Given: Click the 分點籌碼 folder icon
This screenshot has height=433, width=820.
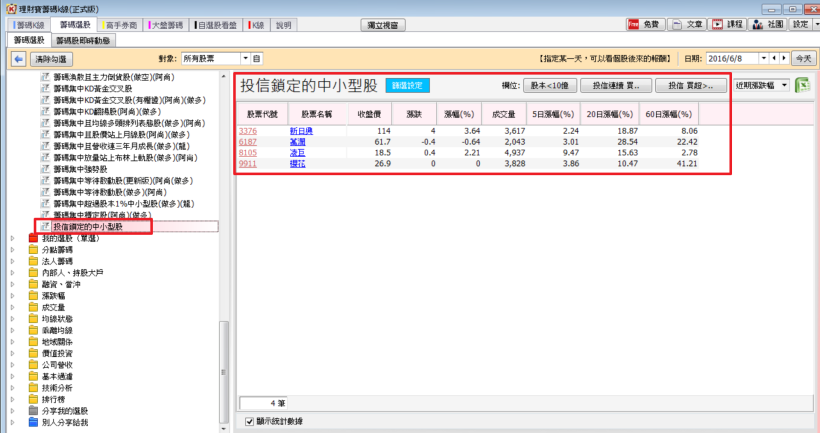Looking at the screenshot, I should 33,249.
